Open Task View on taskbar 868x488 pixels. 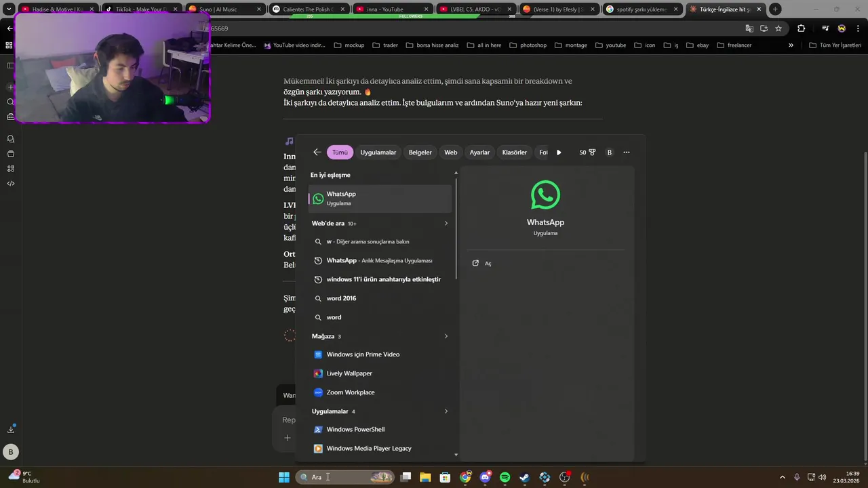click(x=406, y=477)
